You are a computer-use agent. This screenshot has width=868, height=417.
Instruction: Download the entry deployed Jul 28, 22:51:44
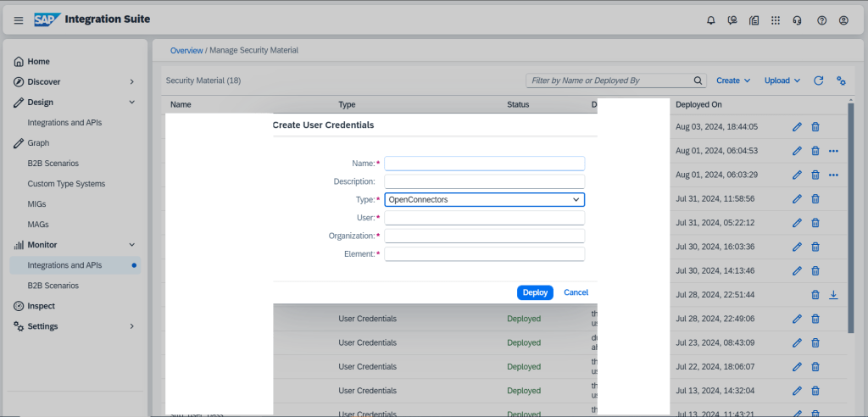point(833,295)
